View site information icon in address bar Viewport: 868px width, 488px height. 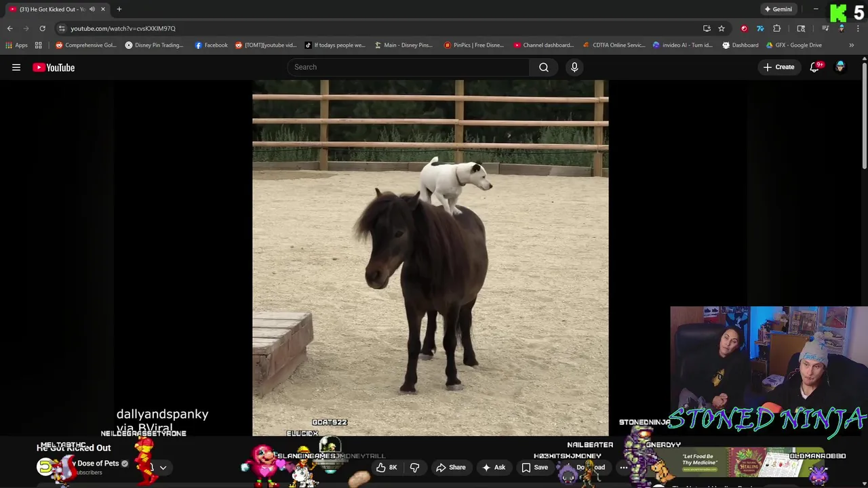pos(62,28)
